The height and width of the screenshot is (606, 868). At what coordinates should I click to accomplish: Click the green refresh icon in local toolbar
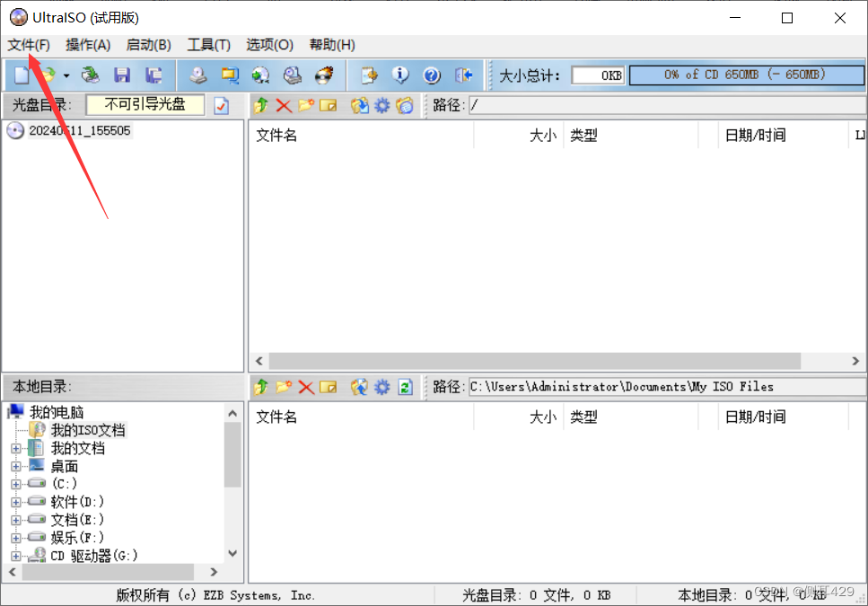click(x=405, y=387)
